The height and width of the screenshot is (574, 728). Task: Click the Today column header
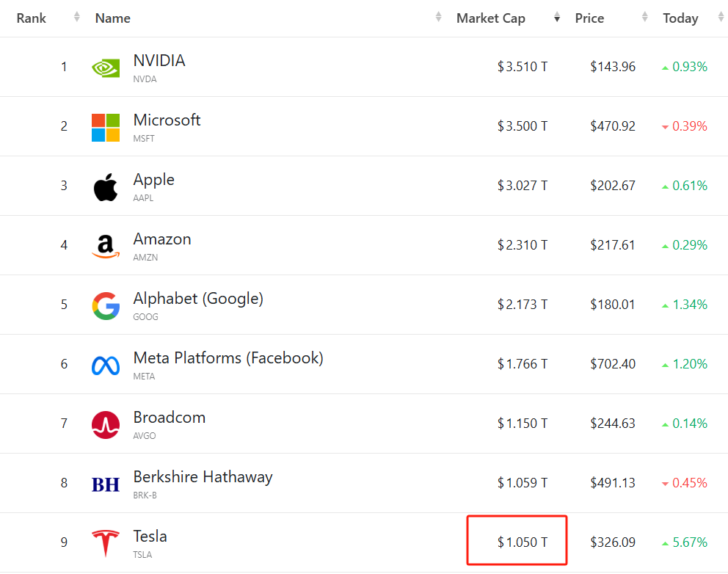pyautogui.click(x=680, y=18)
